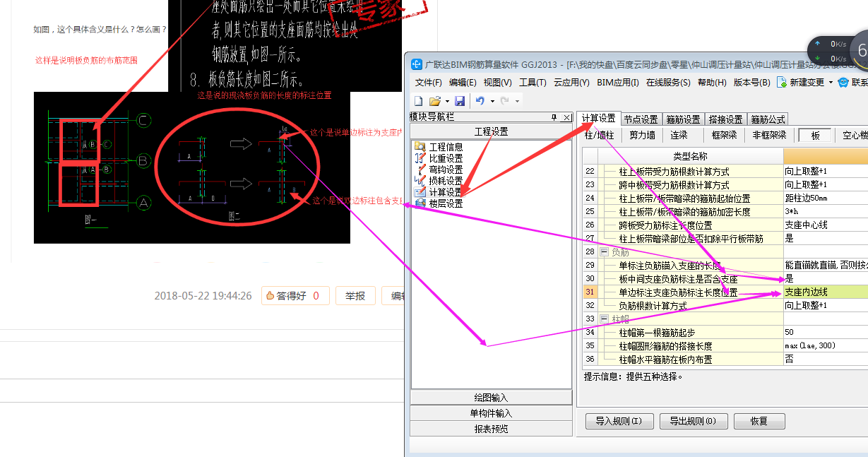Click the Undo arrow icon
Screen dimensions: 868x457
(480, 101)
